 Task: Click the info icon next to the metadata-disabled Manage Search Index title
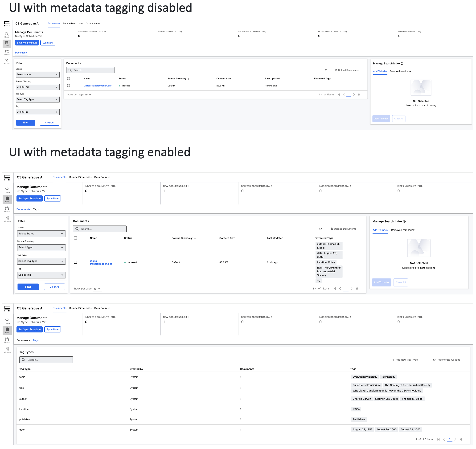pos(402,63)
